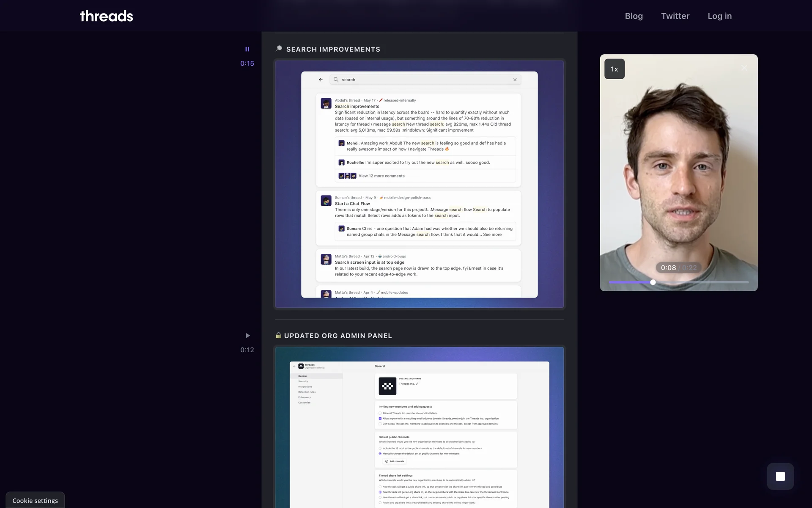The image size is (812, 508).
Task: Click the white stop recording button
Action: pos(780,476)
